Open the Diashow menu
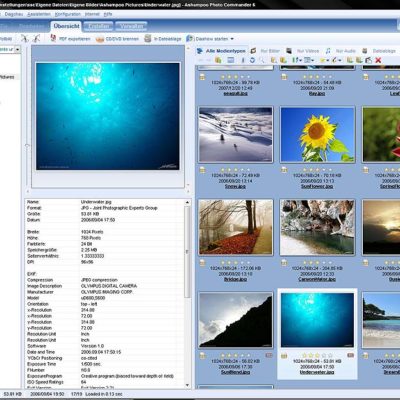400x400 pixels. [x=14, y=14]
